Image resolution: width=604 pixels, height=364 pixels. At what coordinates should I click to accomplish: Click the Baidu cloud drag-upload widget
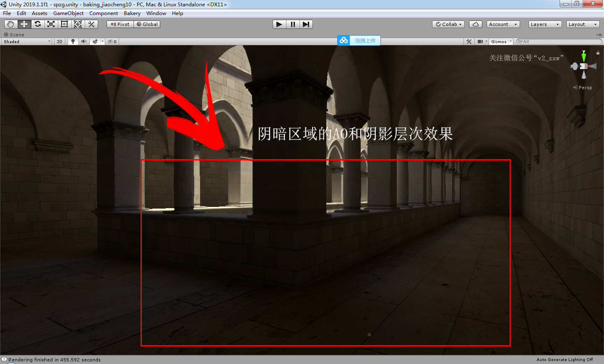pos(359,40)
